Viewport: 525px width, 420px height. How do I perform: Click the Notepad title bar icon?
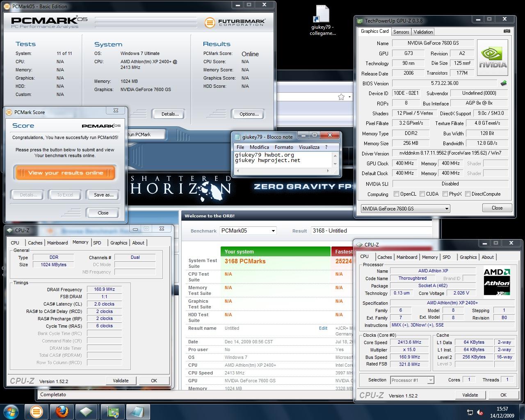click(x=237, y=137)
